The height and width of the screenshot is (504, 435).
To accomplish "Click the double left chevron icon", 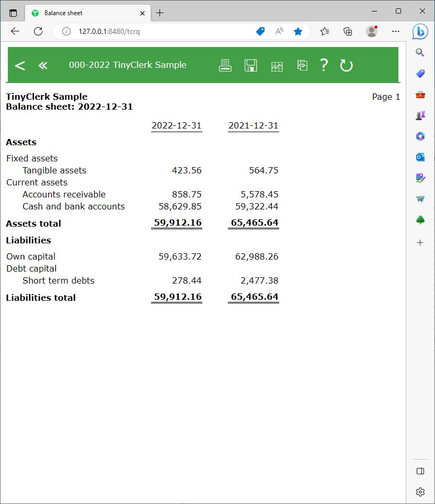I will click(43, 65).
